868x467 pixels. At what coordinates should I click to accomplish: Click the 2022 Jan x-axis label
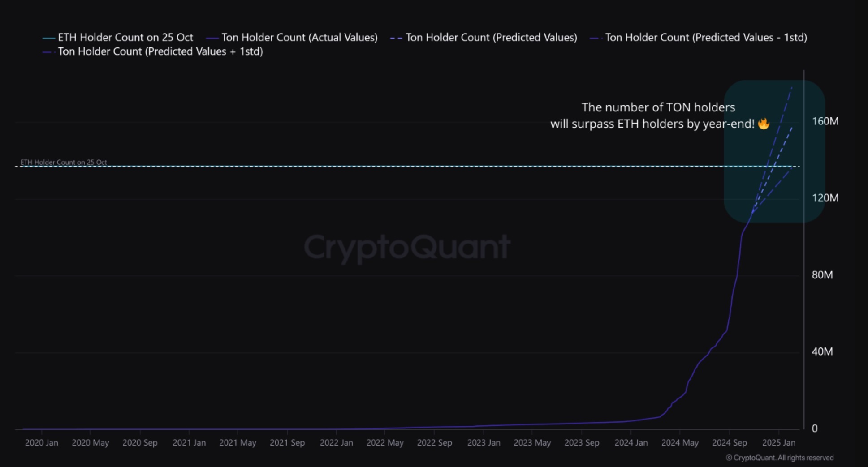coord(337,443)
